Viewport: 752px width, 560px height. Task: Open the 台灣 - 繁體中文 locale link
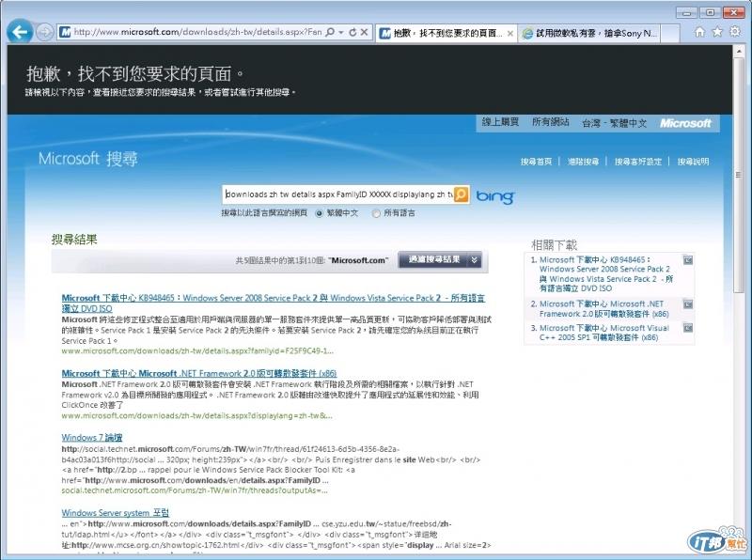point(614,123)
